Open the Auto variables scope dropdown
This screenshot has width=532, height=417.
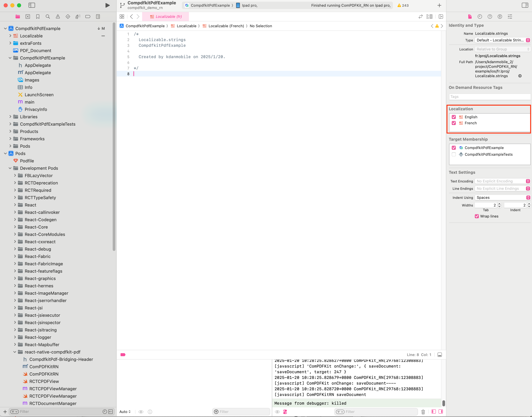[125, 412]
